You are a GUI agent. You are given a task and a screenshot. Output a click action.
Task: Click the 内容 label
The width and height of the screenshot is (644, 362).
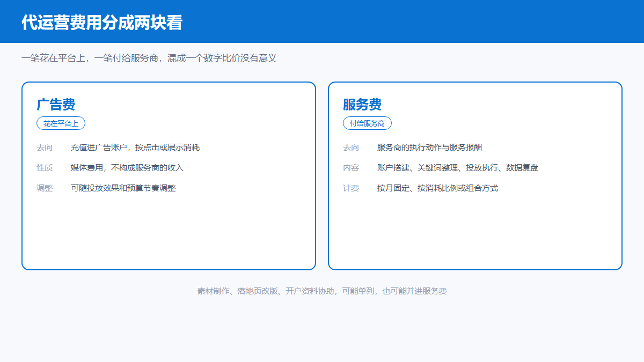click(x=351, y=168)
